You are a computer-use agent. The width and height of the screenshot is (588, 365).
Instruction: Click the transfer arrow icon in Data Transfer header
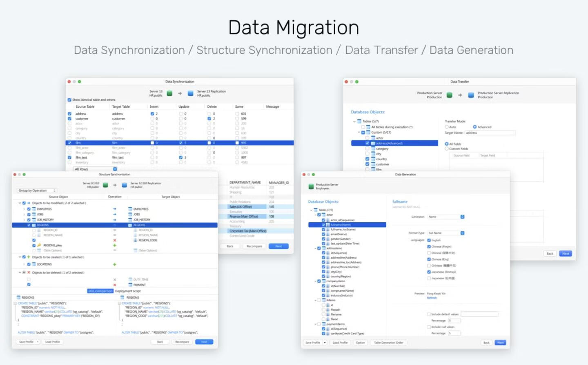pos(460,95)
